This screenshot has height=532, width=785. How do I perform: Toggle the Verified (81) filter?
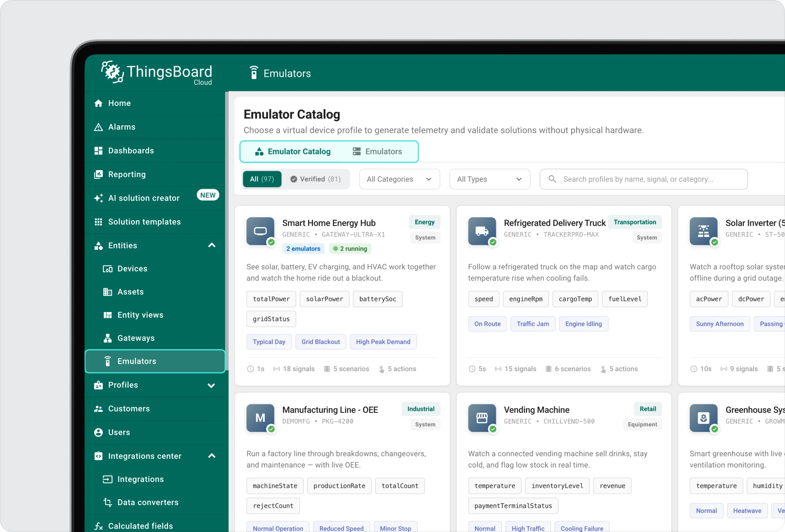pyautogui.click(x=316, y=179)
